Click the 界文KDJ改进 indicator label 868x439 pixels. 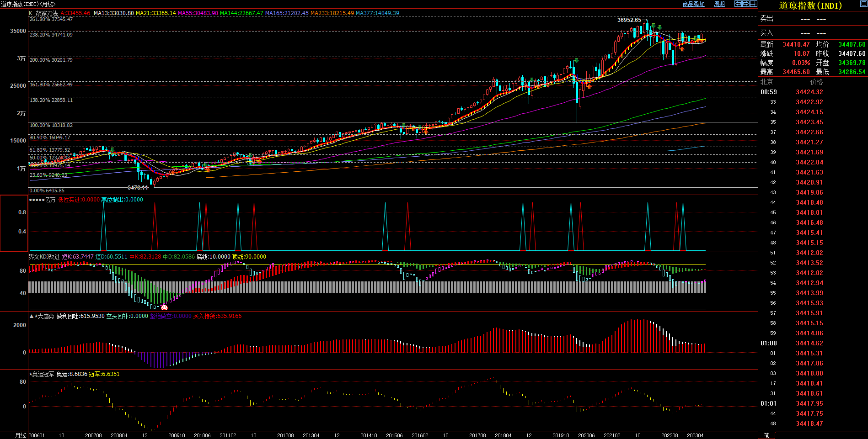44,257
